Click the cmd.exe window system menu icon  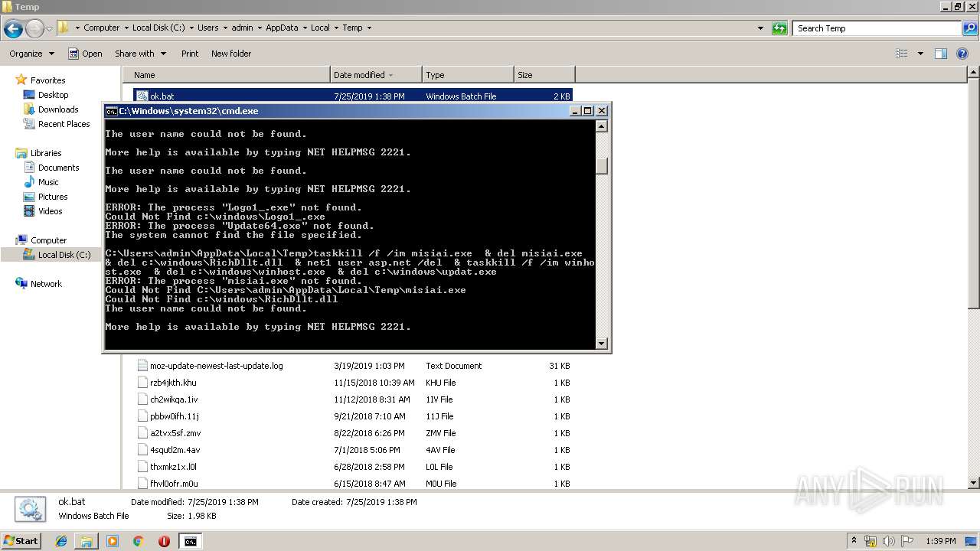tap(111, 111)
